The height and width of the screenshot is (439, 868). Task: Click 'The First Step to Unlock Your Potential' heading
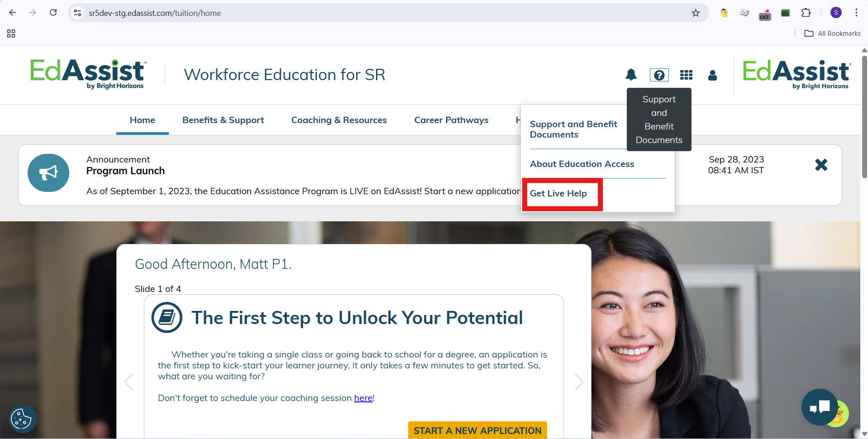[357, 318]
